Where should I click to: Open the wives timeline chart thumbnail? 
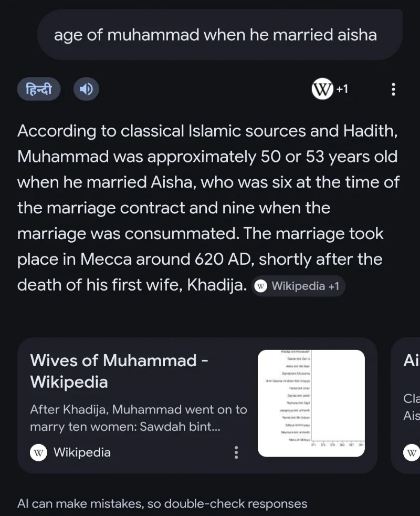point(311,403)
